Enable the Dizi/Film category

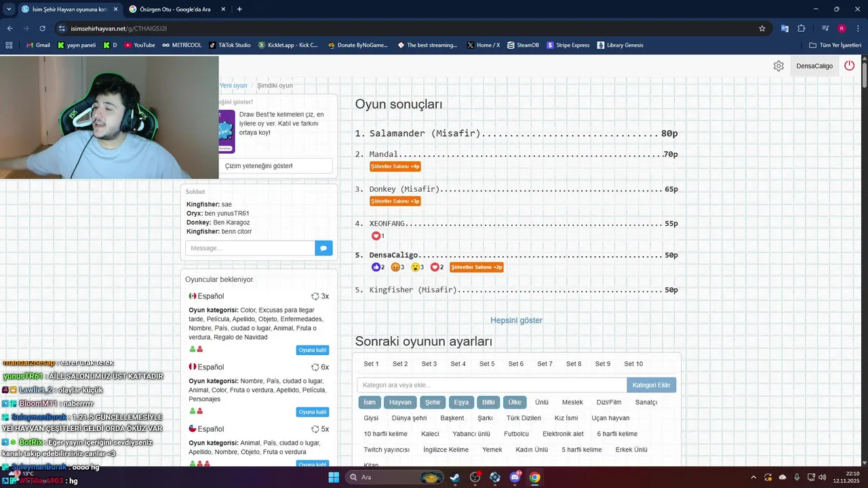tap(609, 402)
